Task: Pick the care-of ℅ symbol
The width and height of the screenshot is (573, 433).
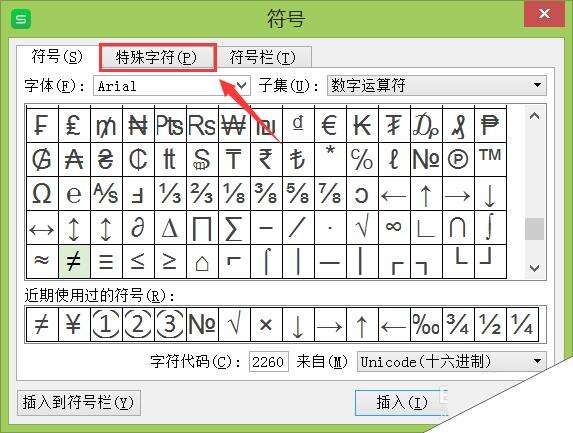Action: 362,159
